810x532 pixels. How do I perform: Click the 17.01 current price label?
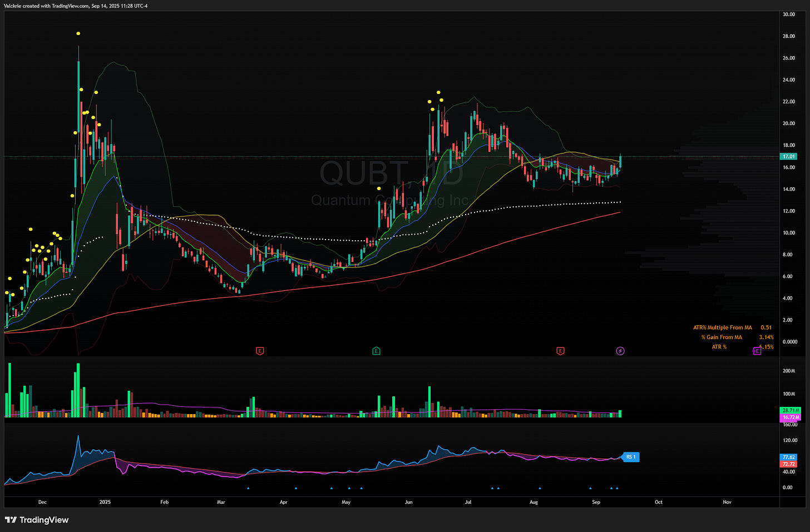coord(789,157)
